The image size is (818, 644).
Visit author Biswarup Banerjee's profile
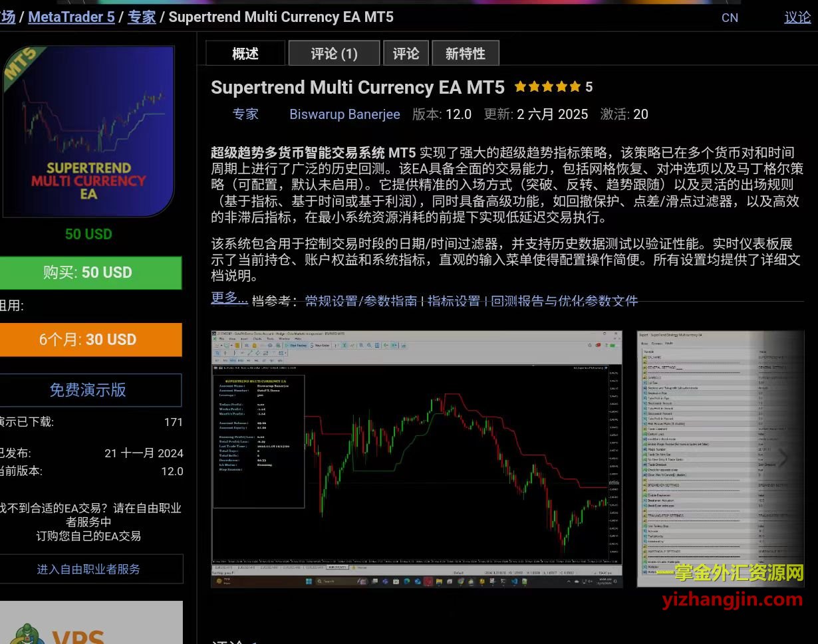tap(344, 114)
